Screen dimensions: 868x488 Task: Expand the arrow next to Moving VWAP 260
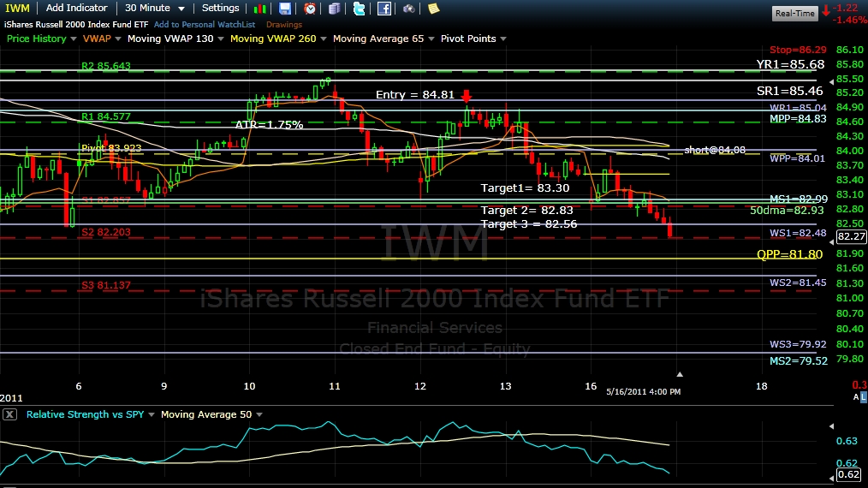click(324, 39)
